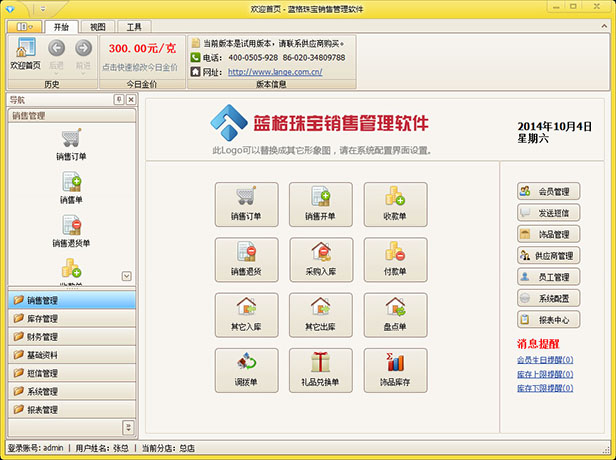This screenshot has width=616, height=460.
Task: Open 收款单 tile in main grid
Action: [x=395, y=204]
